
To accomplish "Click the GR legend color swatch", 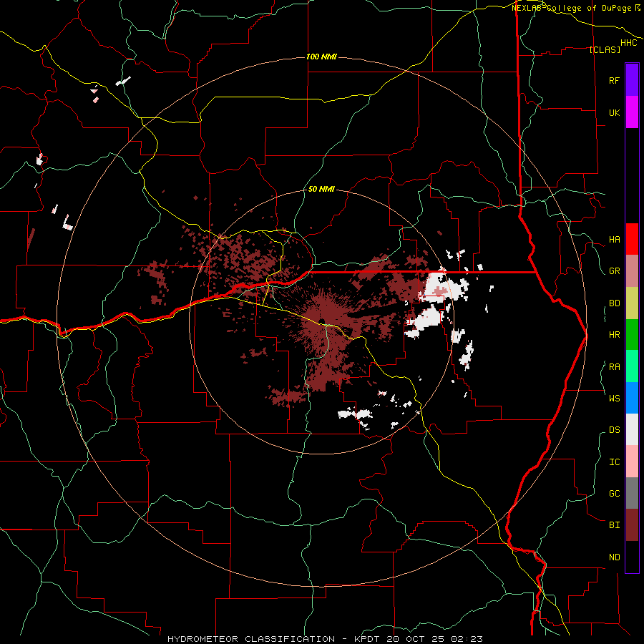I will click(x=632, y=270).
